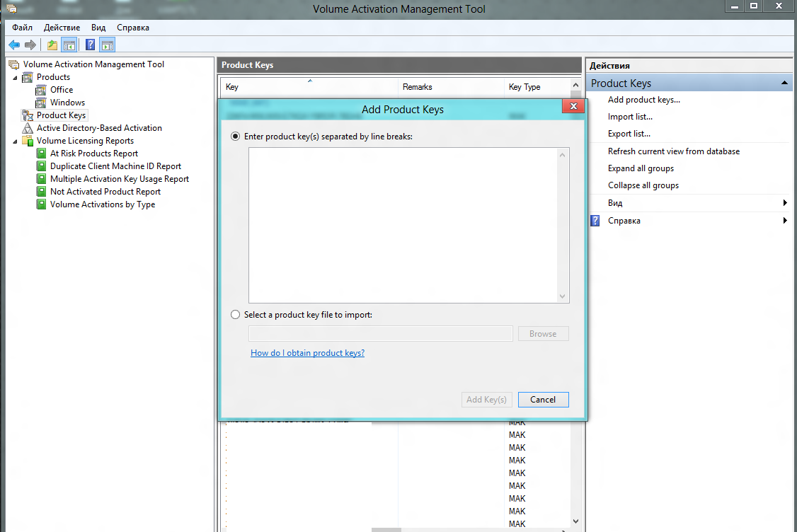Open the Действие menu
The image size is (797, 532).
[x=62, y=28]
